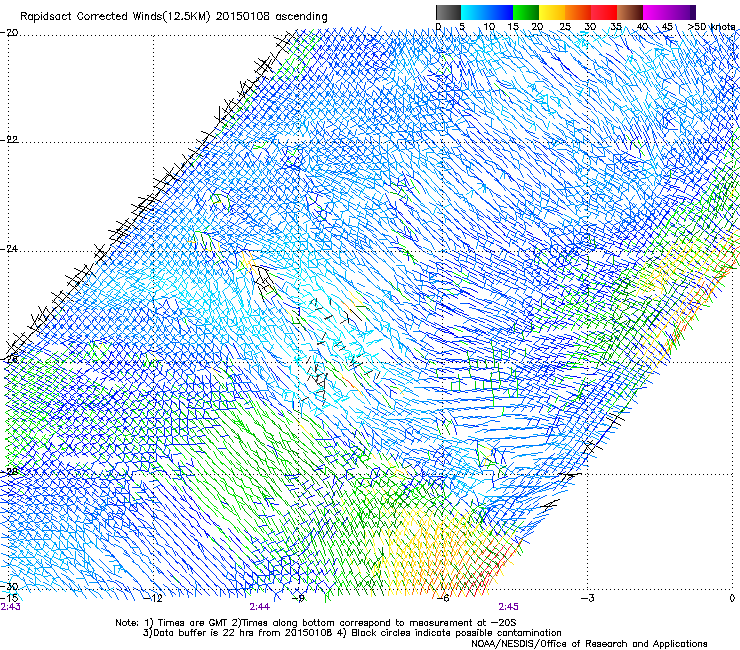The width and height of the screenshot is (740, 650).
Task: Click the '10' legend scale label
Action: [x=489, y=27]
